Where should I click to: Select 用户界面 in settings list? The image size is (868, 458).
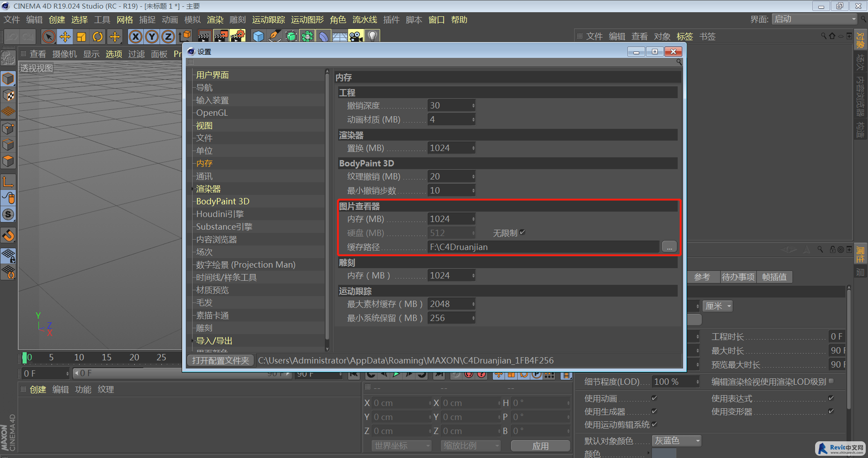[212, 75]
